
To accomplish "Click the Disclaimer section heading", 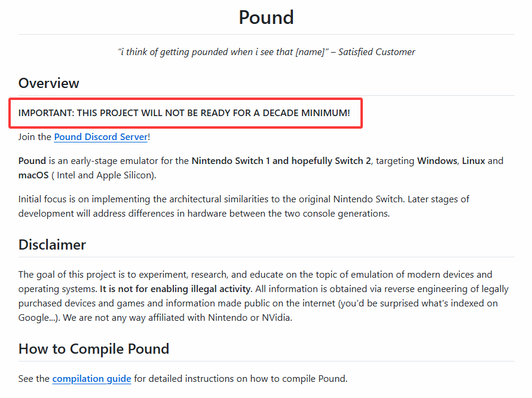I will pyautogui.click(x=52, y=244).
